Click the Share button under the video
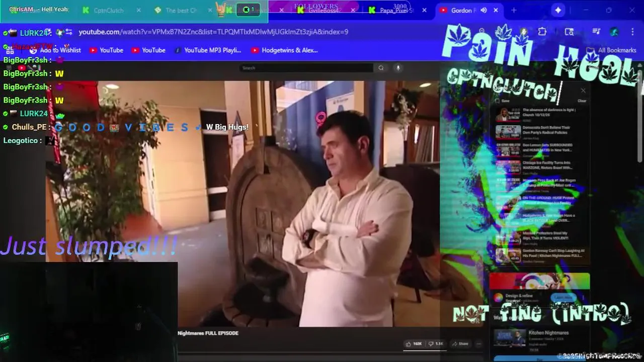 (x=460, y=344)
